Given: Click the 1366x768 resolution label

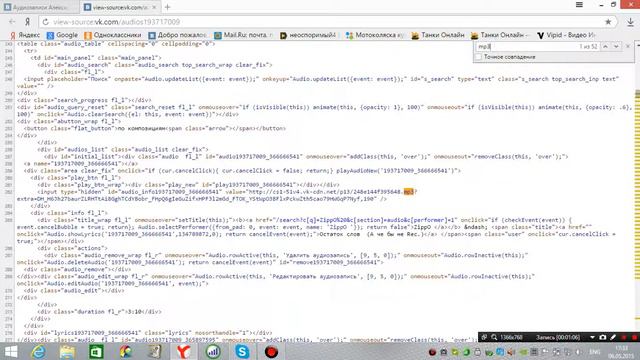Looking at the screenshot, I should 511,338.
